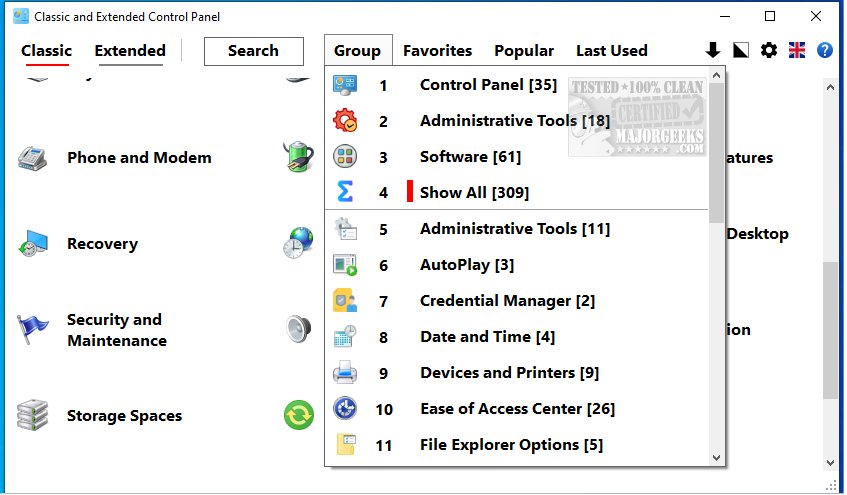Click the UK flag language icon

click(x=797, y=50)
